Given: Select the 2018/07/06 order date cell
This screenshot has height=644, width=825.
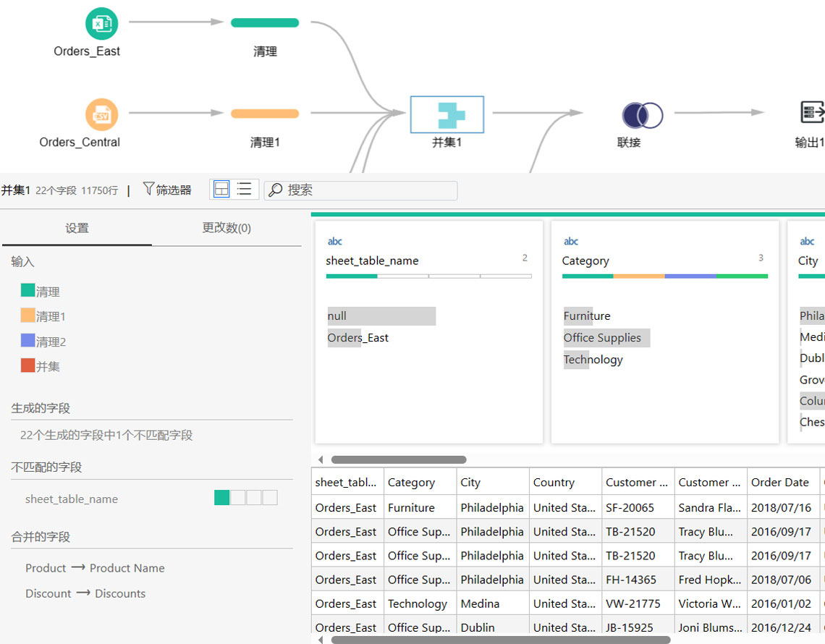Looking at the screenshot, I should (x=784, y=580).
